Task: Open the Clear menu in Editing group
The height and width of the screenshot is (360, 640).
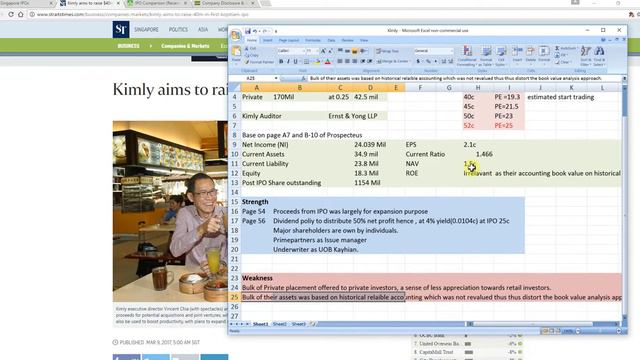Action: (x=563, y=62)
